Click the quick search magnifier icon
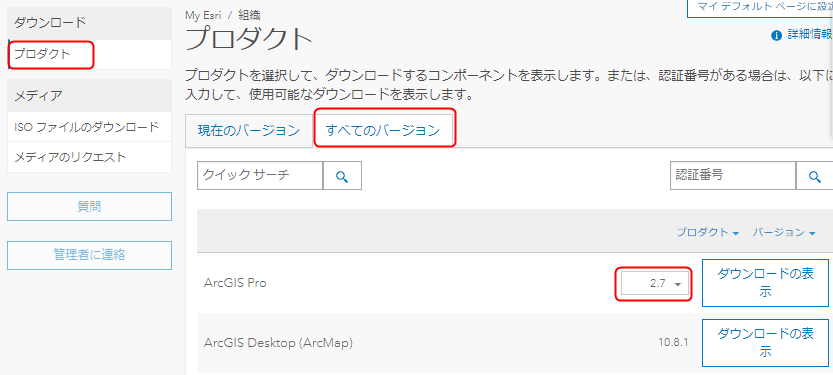The height and width of the screenshot is (375, 833). click(x=342, y=176)
